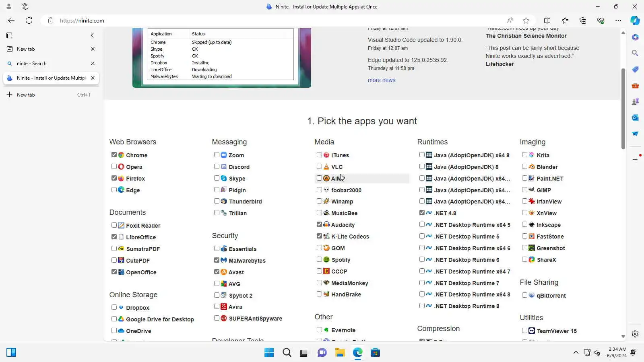Screen dimensions: 644x362
Task: Click the Spotify app icon
Action: click(x=326, y=259)
